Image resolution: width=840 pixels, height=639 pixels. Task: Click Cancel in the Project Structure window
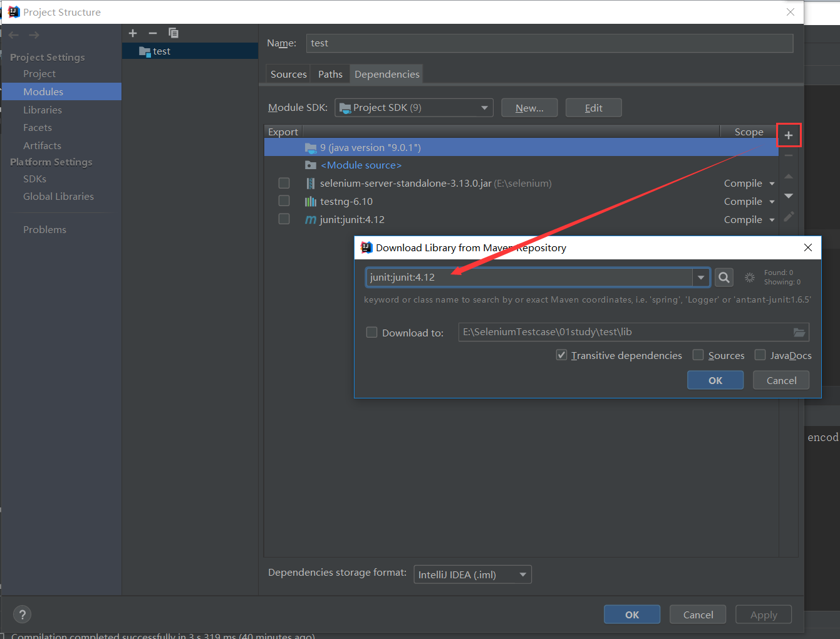click(698, 615)
